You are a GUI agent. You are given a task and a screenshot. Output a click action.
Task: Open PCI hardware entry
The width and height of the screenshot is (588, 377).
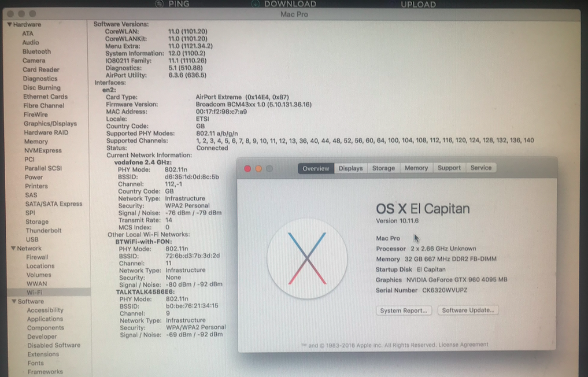point(29,159)
